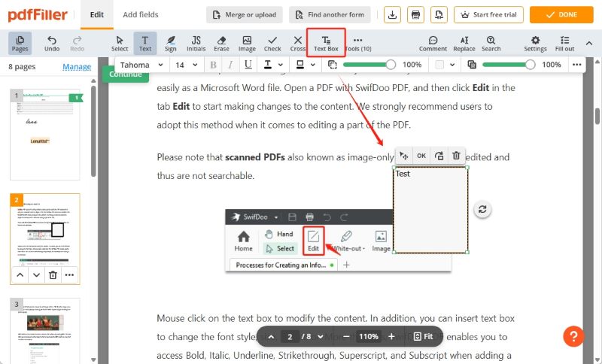Open the Tools (10) overflow menu

tap(358, 44)
